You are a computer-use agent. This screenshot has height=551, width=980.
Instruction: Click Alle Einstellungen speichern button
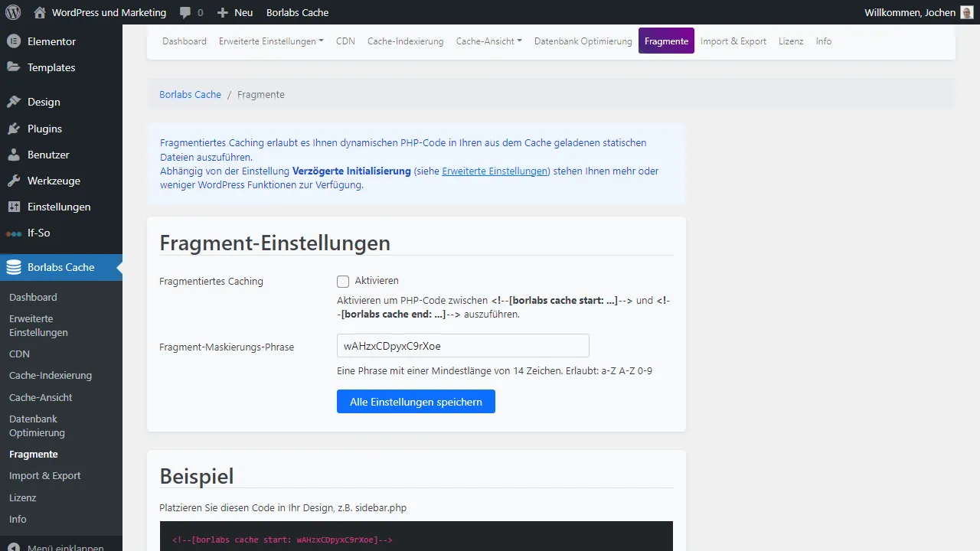click(416, 402)
